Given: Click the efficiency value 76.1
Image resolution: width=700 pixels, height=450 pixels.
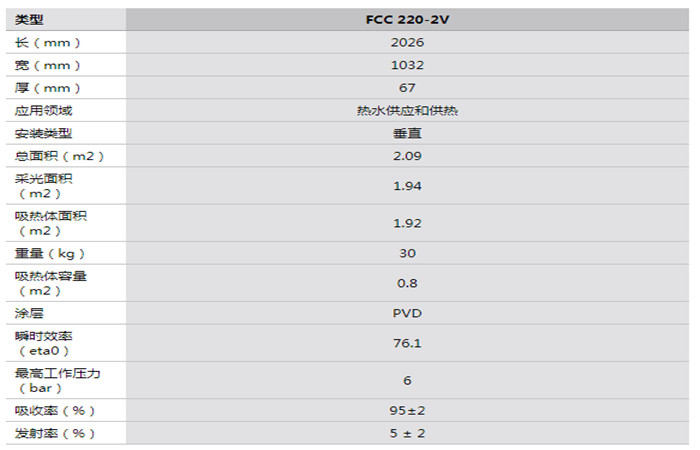Looking at the screenshot, I should [x=407, y=343].
